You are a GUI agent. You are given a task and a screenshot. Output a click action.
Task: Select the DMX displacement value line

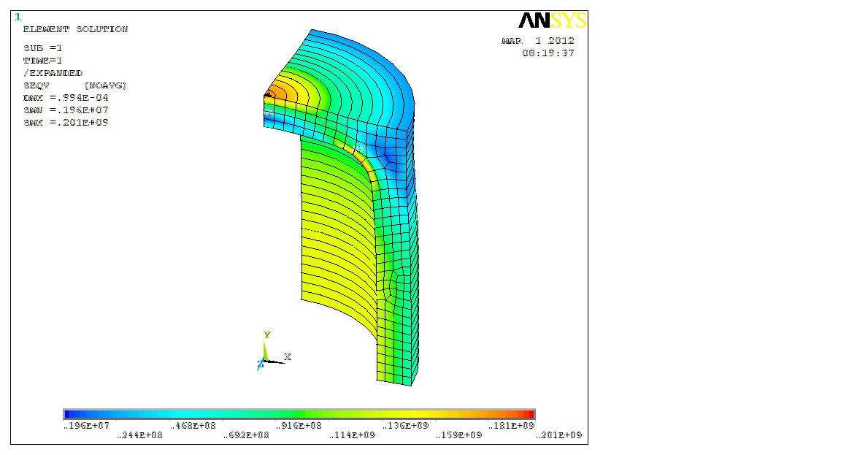pyautogui.click(x=65, y=98)
